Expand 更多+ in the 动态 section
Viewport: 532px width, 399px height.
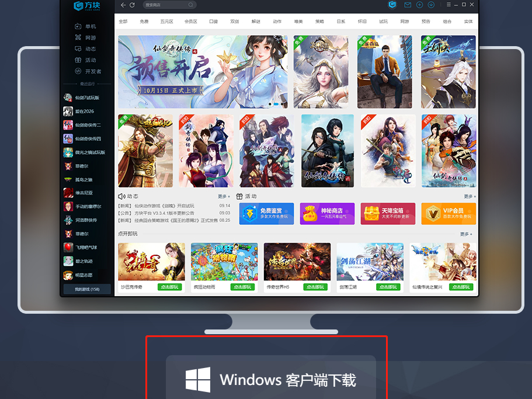pos(224,196)
